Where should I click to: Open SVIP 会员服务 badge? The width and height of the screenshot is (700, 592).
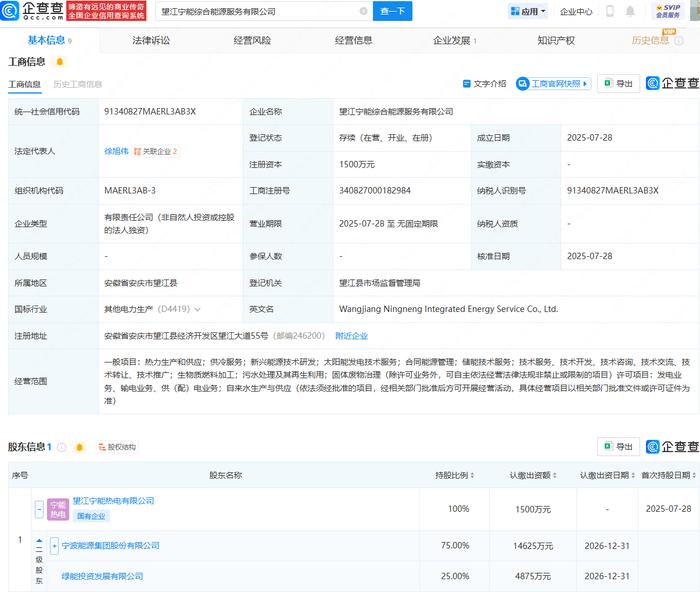pos(668,11)
